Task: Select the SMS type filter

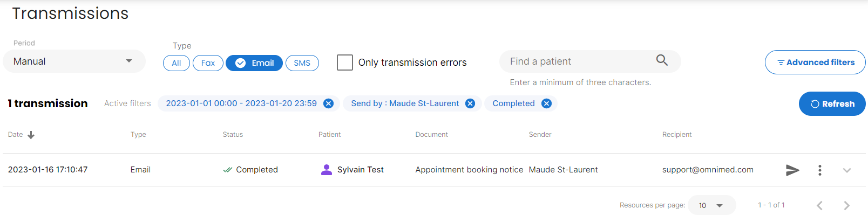Action: click(x=302, y=63)
